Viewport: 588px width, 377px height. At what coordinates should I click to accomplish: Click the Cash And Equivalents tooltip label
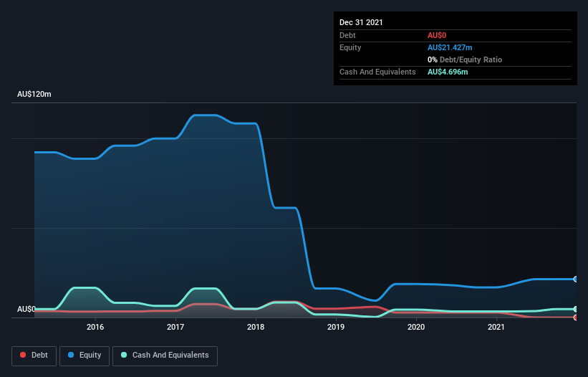point(377,72)
